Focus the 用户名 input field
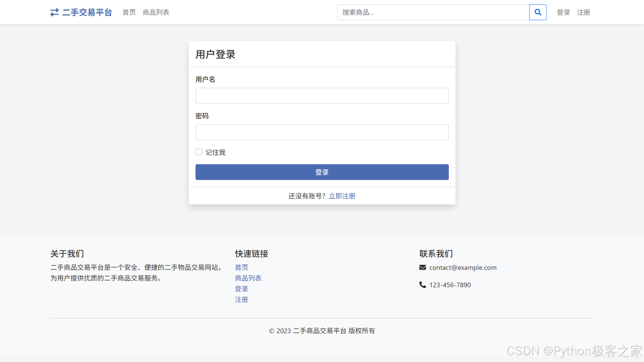644x362 pixels. click(x=322, y=96)
